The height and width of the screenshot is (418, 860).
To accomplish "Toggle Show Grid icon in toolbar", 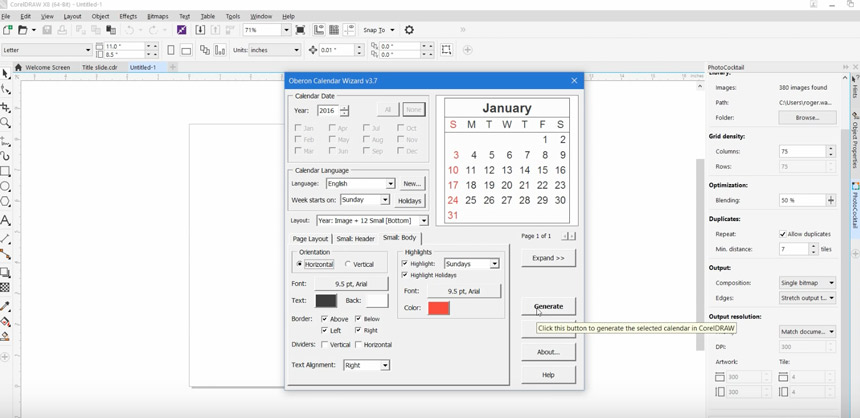I will [x=333, y=30].
